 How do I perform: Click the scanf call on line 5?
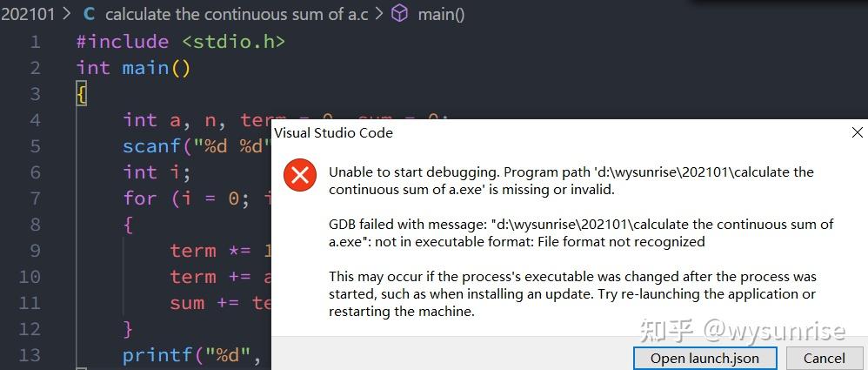198,146
